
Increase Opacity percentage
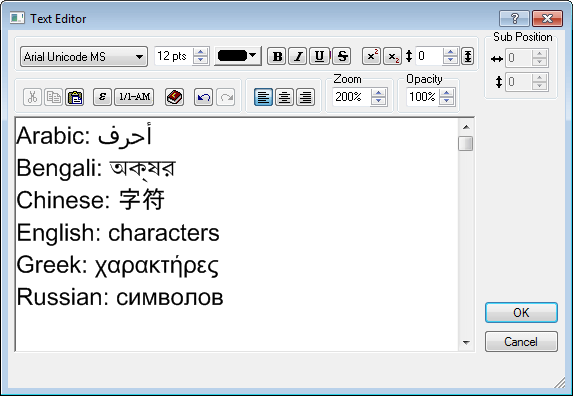point(447,93)
